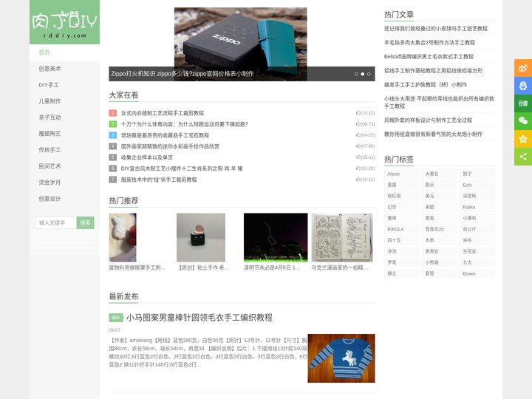Open the 雕塑陶艺 menu item

(x=64, y=134)
